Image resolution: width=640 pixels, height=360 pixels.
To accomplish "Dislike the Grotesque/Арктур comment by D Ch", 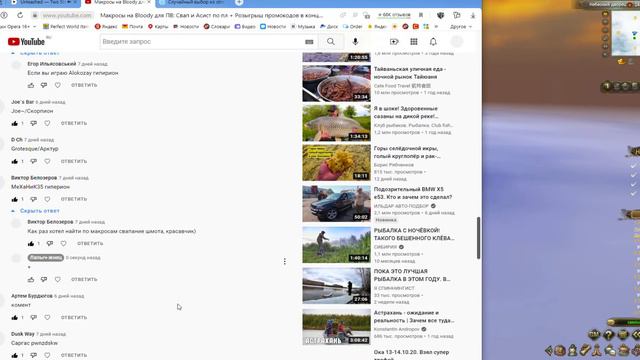I will tap(33, 161).
